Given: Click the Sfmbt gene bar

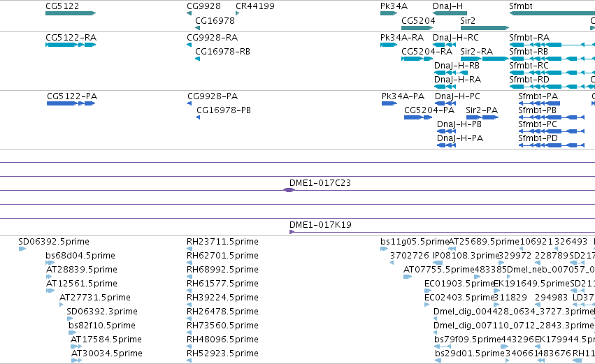Looking at the screenshot, I should (x=552, y=13).
